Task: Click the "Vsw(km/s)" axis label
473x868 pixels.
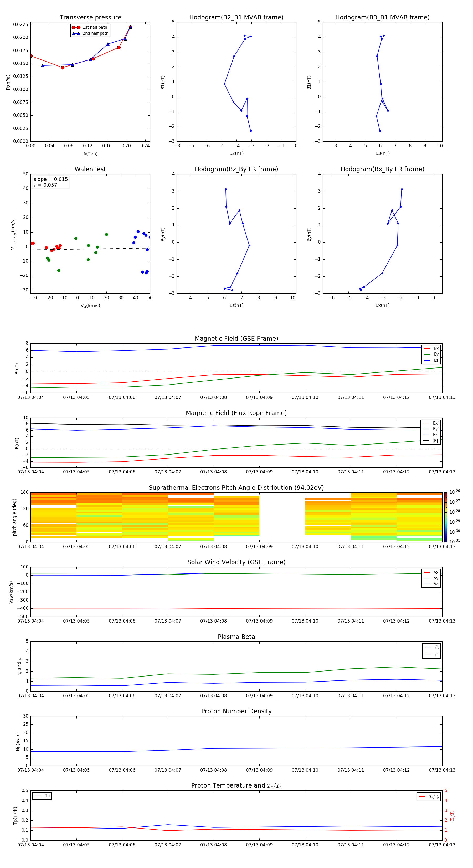Action: pos(11,592)
